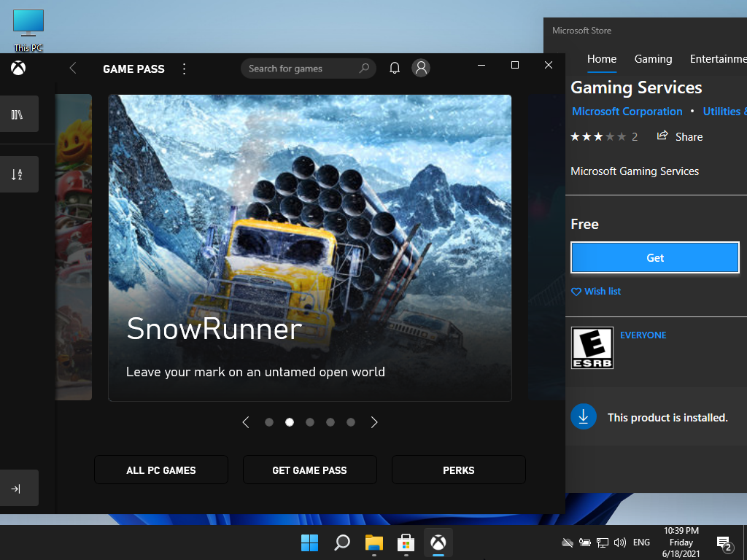
Task: Select the first carousel dot
Action: (x=269, y=422)
